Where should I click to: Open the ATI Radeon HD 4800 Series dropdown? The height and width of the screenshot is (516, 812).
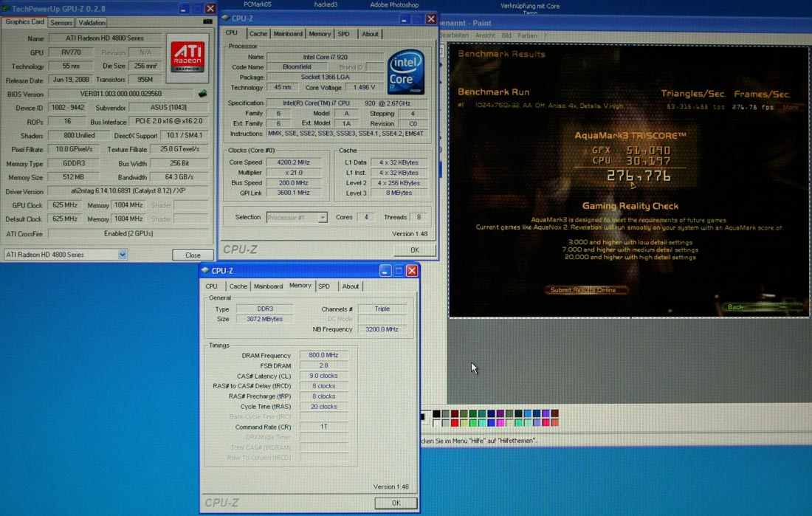point(123,255)
